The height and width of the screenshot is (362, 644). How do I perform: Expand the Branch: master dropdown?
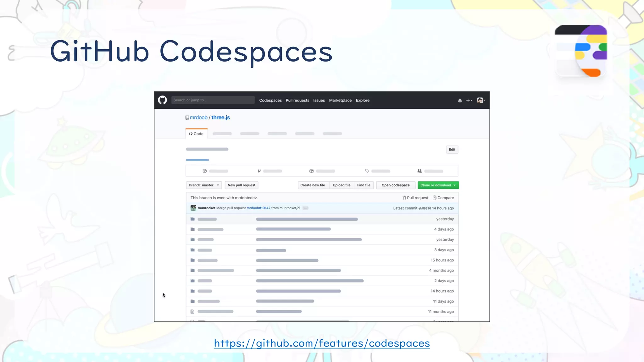204,185
